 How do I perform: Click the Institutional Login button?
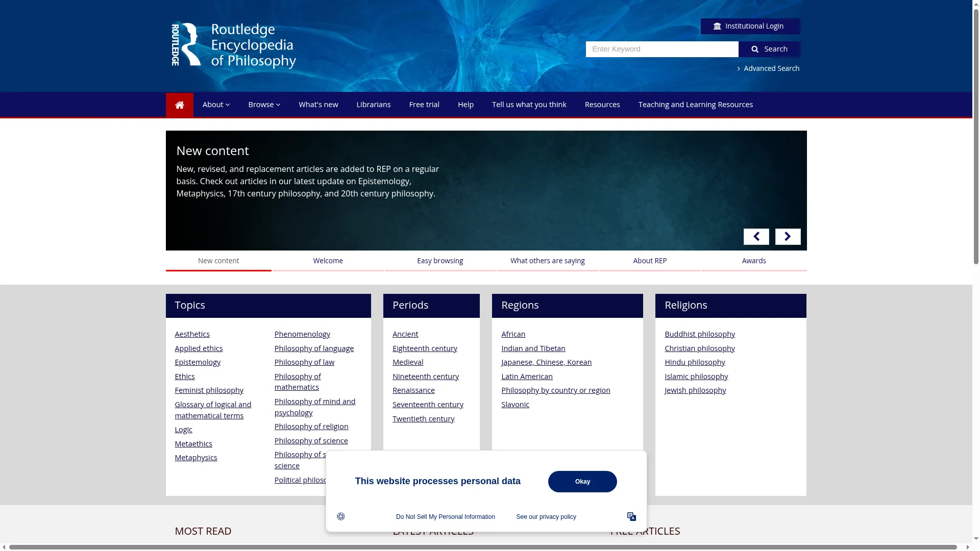coord(750,27)
